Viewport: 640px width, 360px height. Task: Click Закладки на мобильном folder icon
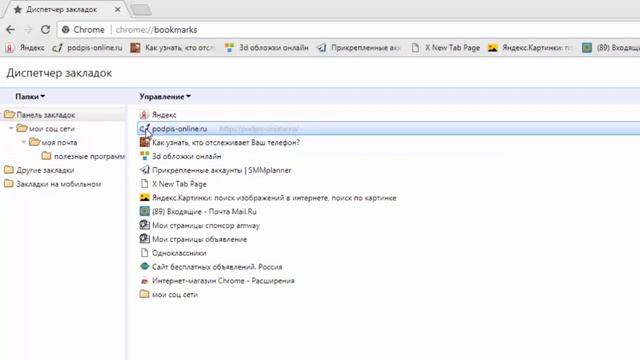pos(9,184)
